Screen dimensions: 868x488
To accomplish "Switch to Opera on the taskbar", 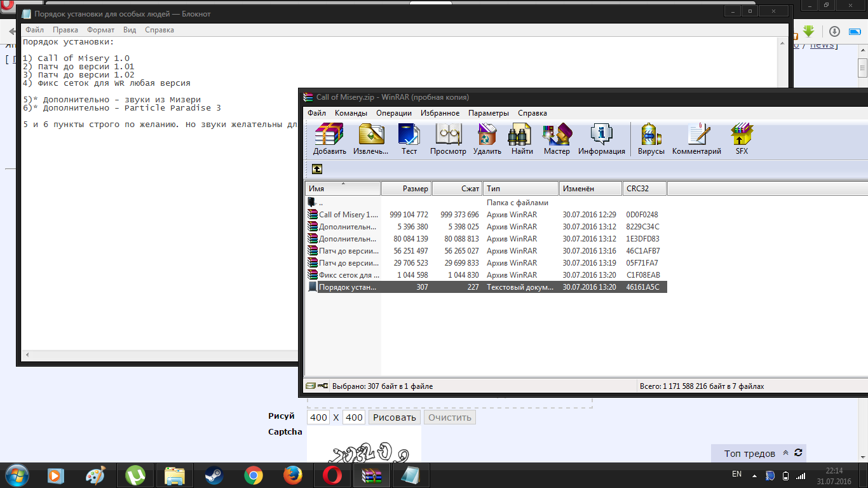I will point(332,475).
